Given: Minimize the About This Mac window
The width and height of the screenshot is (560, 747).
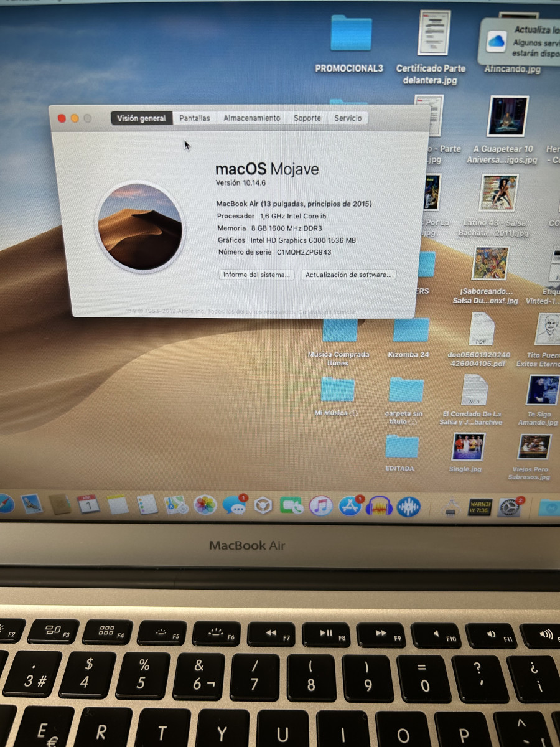Looking at the screenshot, I should 75,118.
